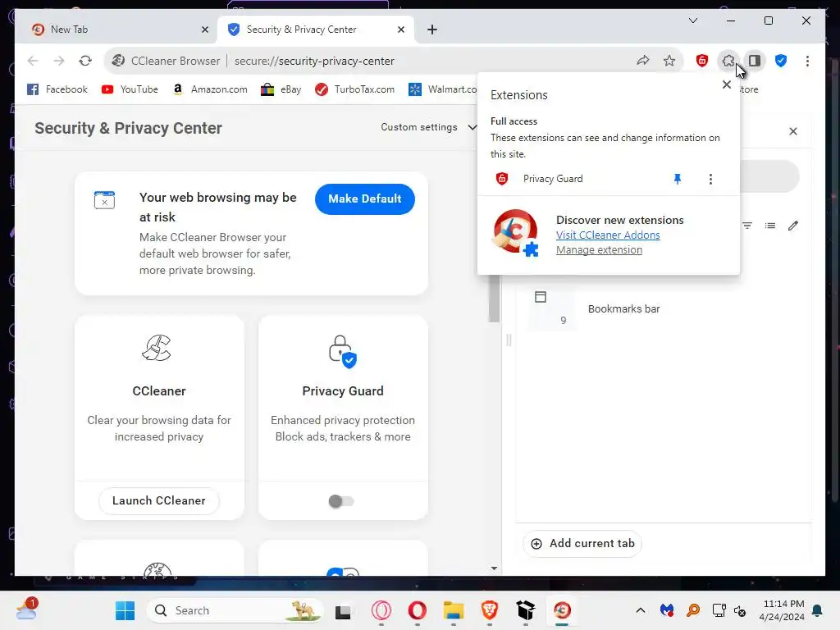The image size is (840, 630).
Task: Click the Launch CCleaner button
Action: point(159,501)
